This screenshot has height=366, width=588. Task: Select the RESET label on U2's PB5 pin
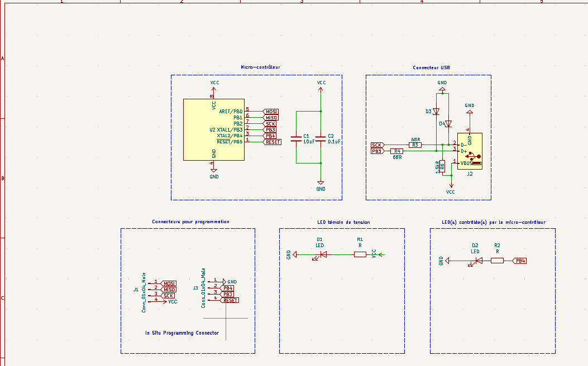coord(273,142)
